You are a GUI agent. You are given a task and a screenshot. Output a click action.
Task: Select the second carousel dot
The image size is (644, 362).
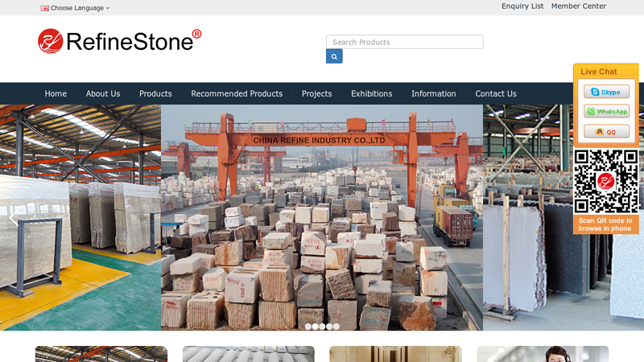[x=315, y=327]
